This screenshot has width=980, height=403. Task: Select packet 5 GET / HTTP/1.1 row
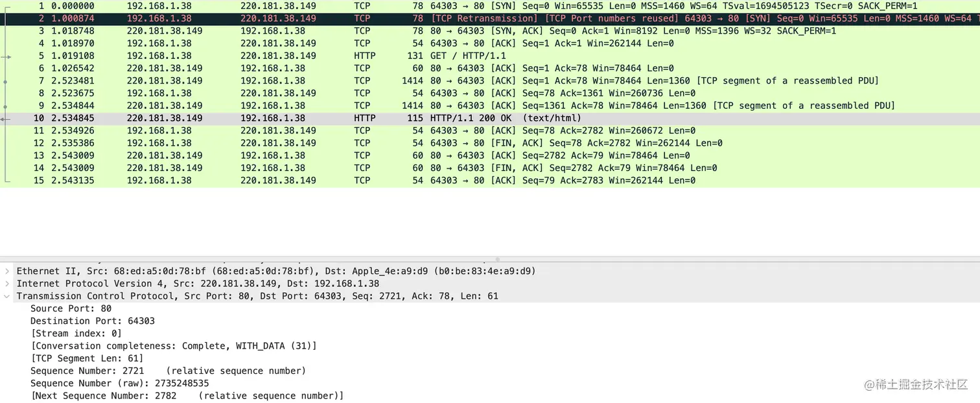[x=490, y=56]
